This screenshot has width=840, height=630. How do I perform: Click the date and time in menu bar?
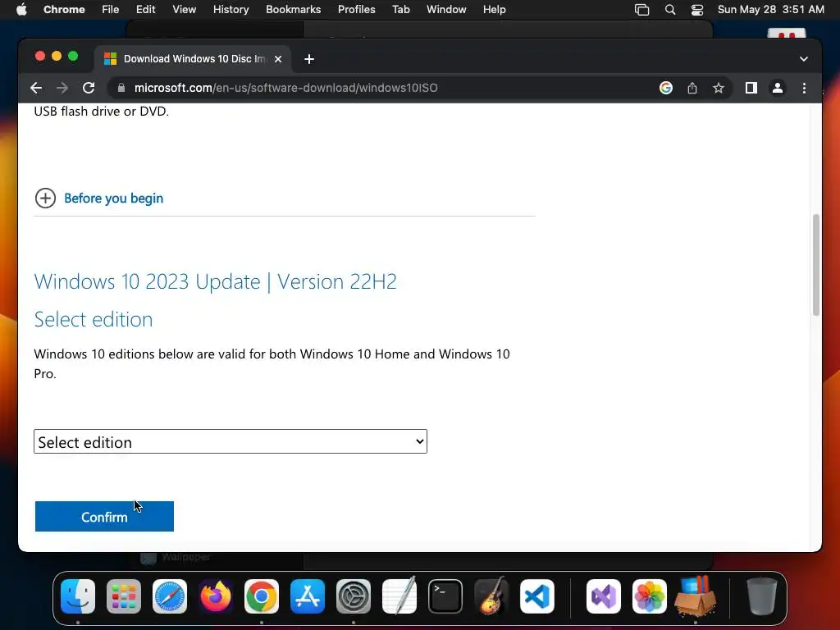pyautogui.click(x=770, y=10)
